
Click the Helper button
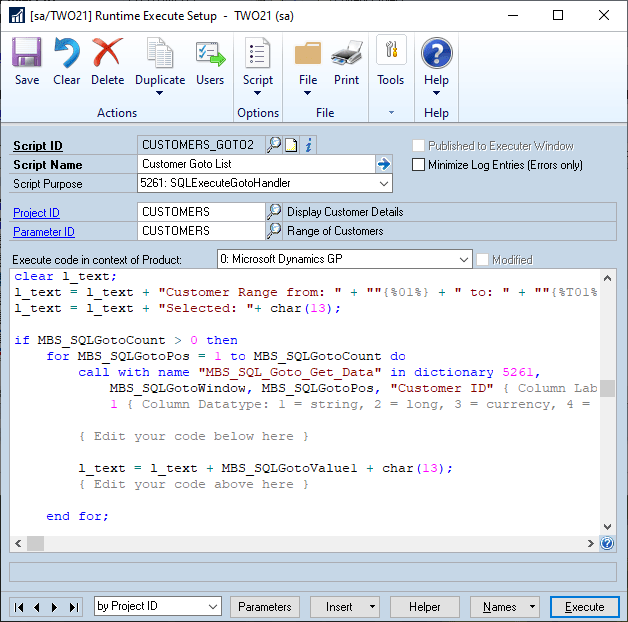click(x=425, y=607)
